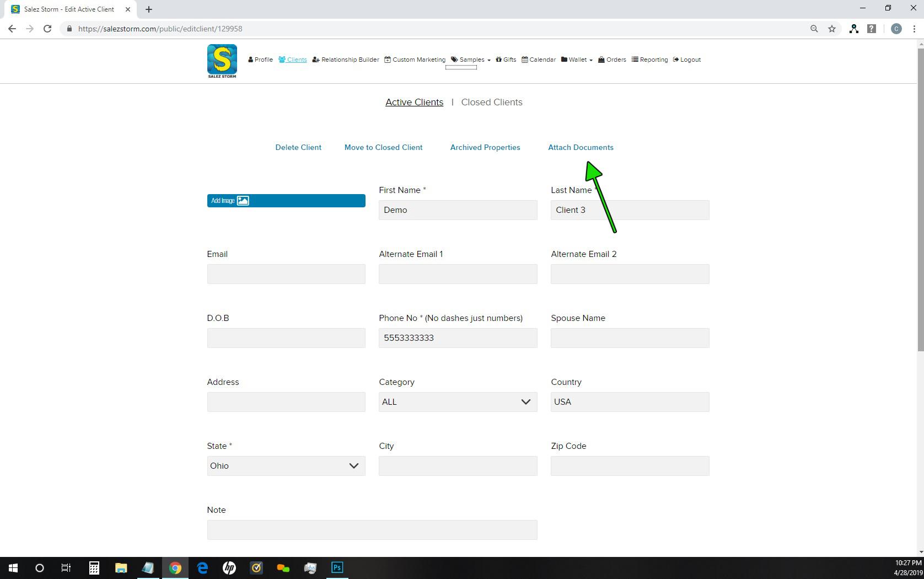Open the State dropdown showing Ohio
Viewport: 924px width, 579px height.
286,466
